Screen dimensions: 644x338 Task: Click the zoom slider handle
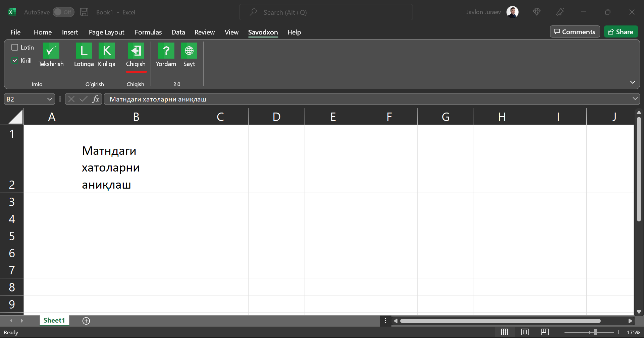click(x=595, y=332)
